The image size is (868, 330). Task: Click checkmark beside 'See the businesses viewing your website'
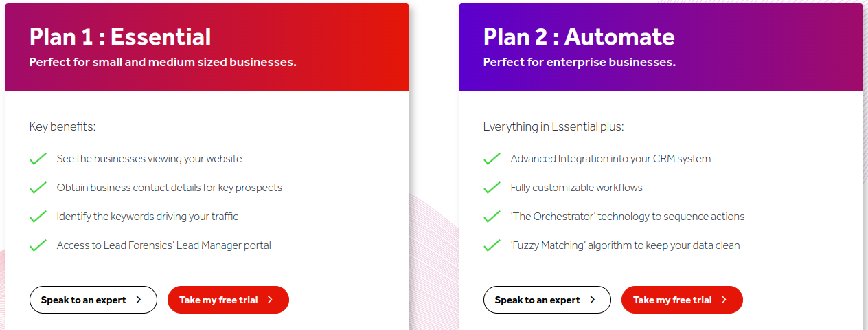pos(38,159)
